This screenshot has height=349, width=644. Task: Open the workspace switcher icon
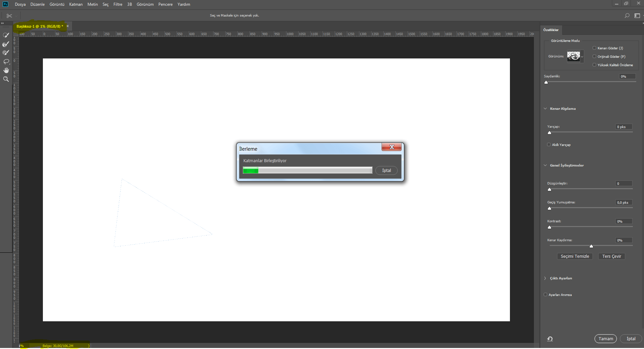pos(637,16)
